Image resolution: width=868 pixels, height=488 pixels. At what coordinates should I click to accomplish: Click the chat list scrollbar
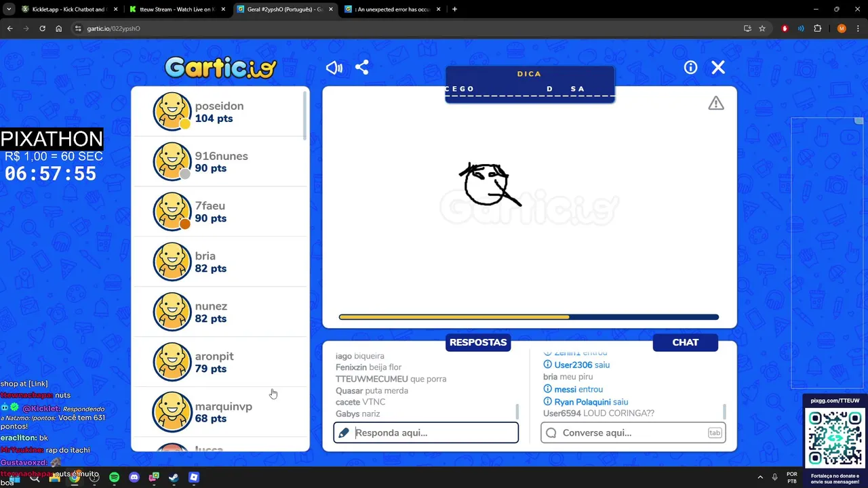(x=724, y=411)
